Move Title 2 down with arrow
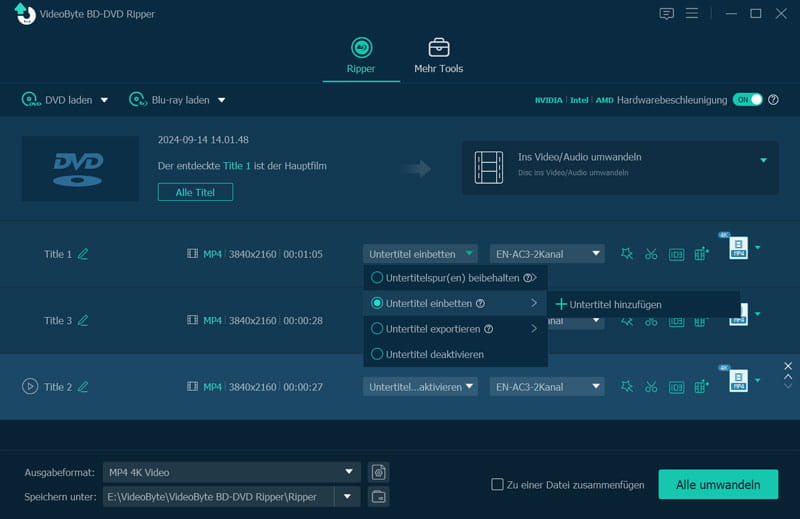Screen dimensions: 800x519 pos(788,386)
